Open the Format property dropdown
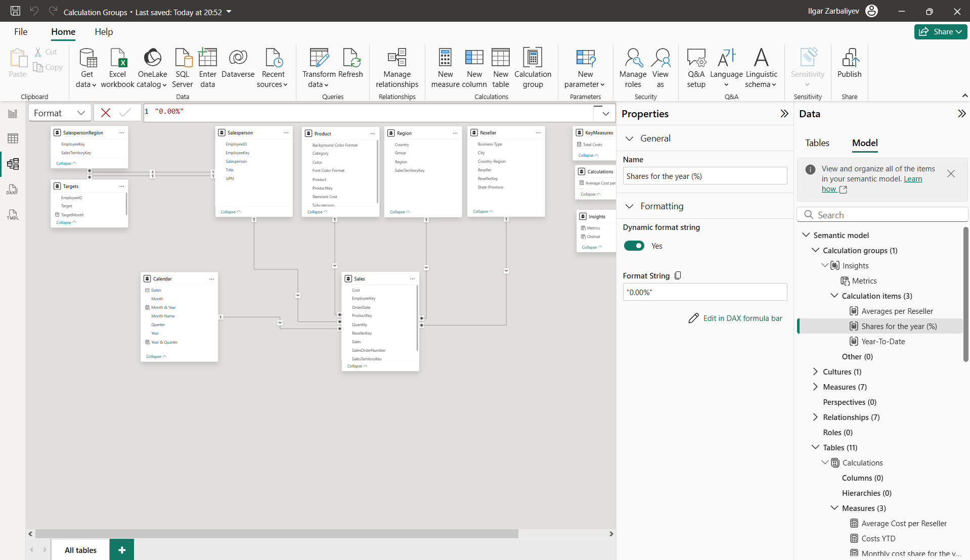The image size is (970, 560). click(x=60, y=113)
